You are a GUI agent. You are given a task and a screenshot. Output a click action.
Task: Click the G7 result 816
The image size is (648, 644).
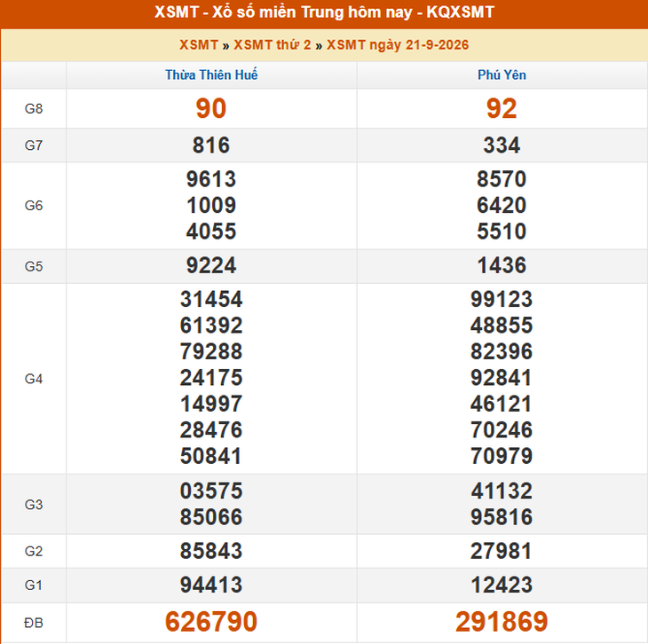pos(211,145)
